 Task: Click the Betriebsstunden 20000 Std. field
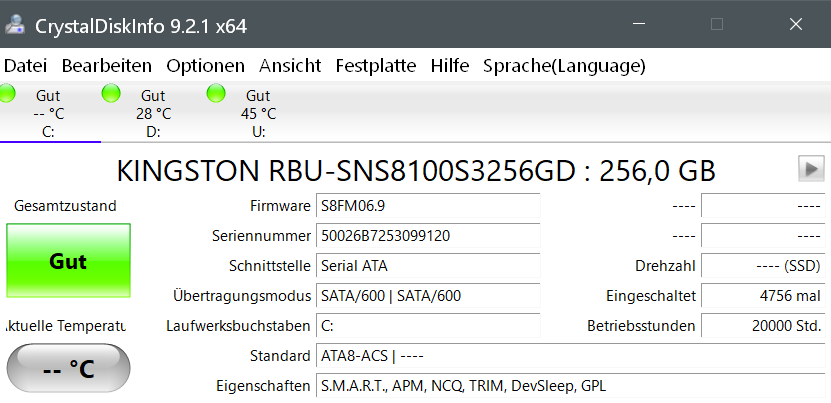763,326
